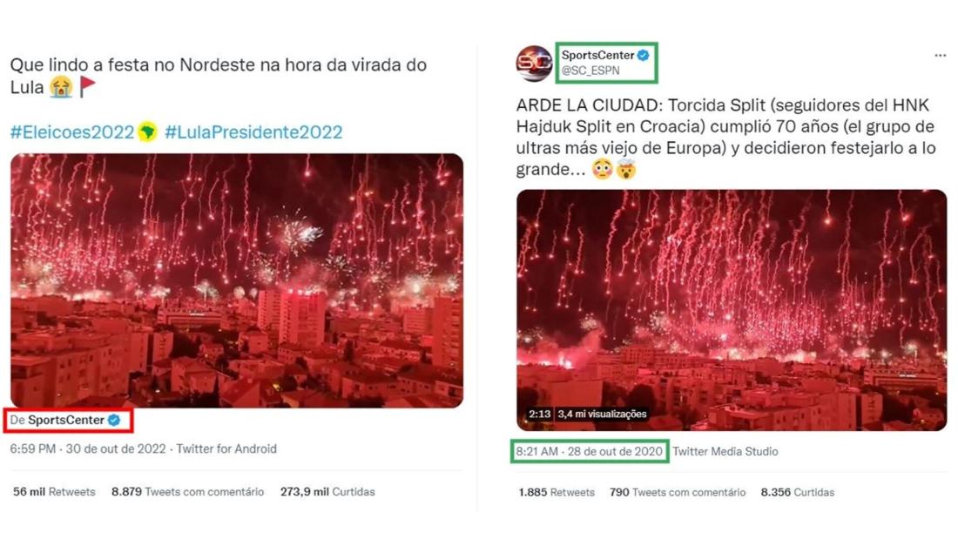The height and width of the screenshot is (560, 958).
Task: View the 56 mil Retweets list
Action: pyautogui.click(x=54, y=491)
